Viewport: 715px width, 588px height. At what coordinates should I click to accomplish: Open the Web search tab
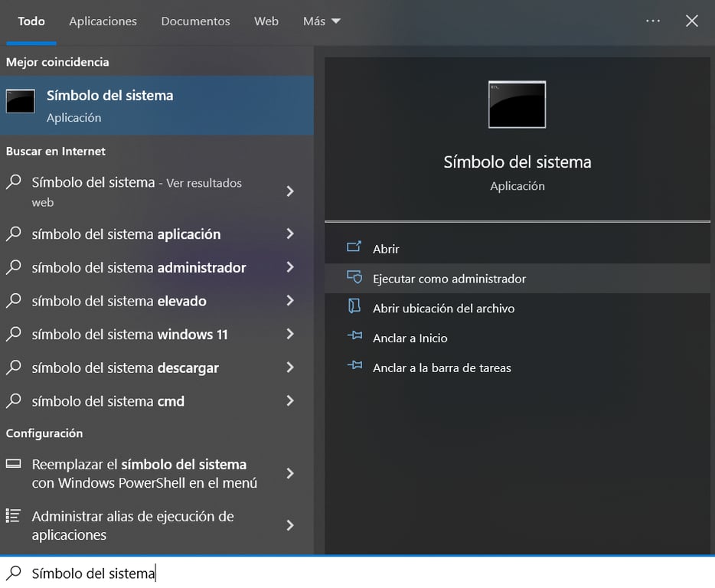266,21
